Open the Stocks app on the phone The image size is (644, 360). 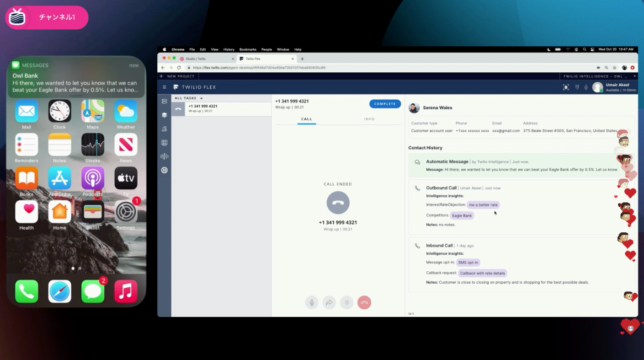coord(93,145)
